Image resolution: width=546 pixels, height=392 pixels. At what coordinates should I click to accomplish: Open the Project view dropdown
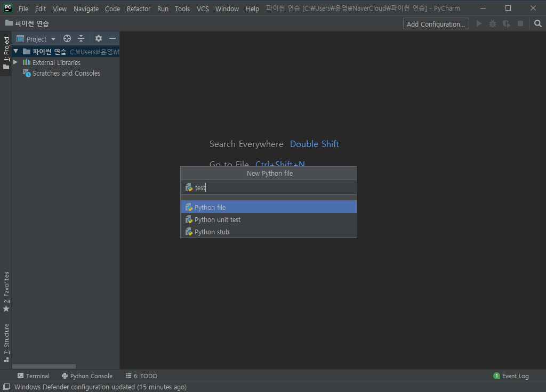[x=36, y=39]
